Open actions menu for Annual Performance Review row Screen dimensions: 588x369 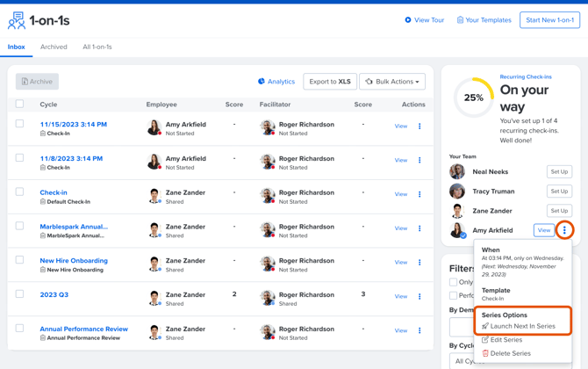[419, 330]
